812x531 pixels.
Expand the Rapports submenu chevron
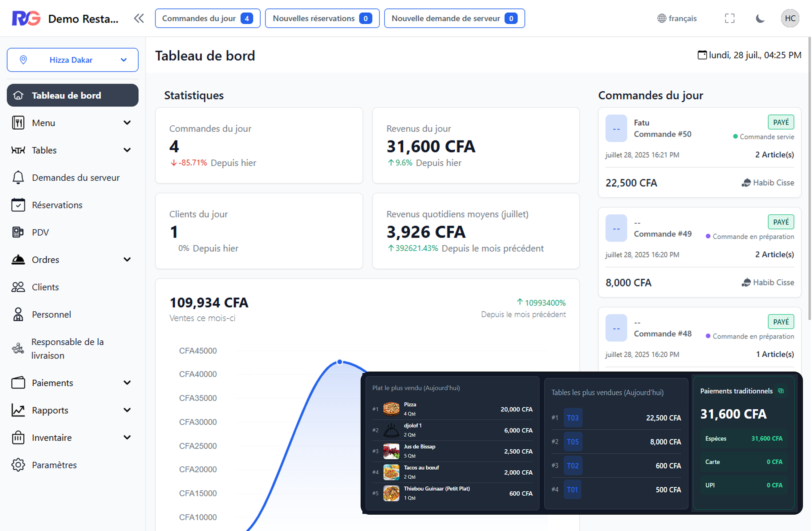click(127, 410)
